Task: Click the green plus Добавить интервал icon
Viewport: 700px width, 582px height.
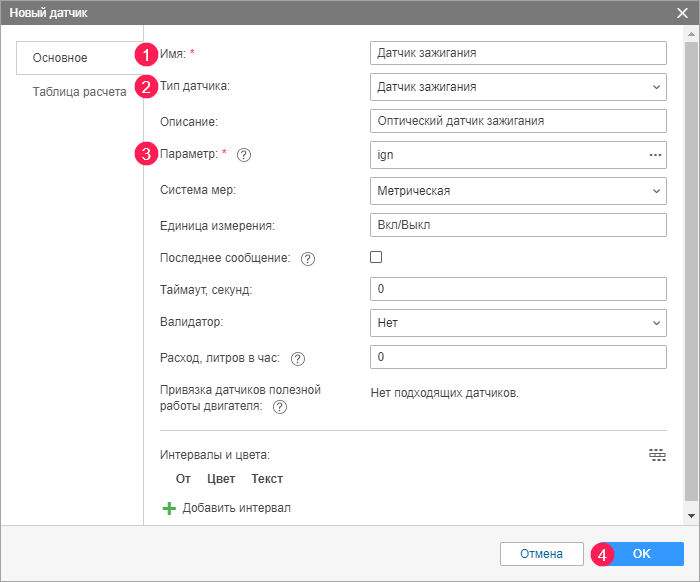Action: [169, 508]
